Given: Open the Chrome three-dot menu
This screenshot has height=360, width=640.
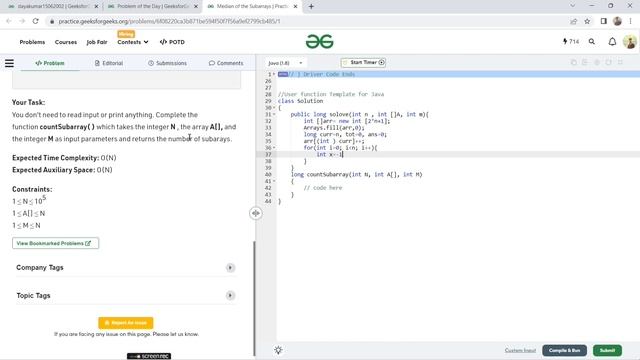Looking at the screenshot, I should pos(631,21).
